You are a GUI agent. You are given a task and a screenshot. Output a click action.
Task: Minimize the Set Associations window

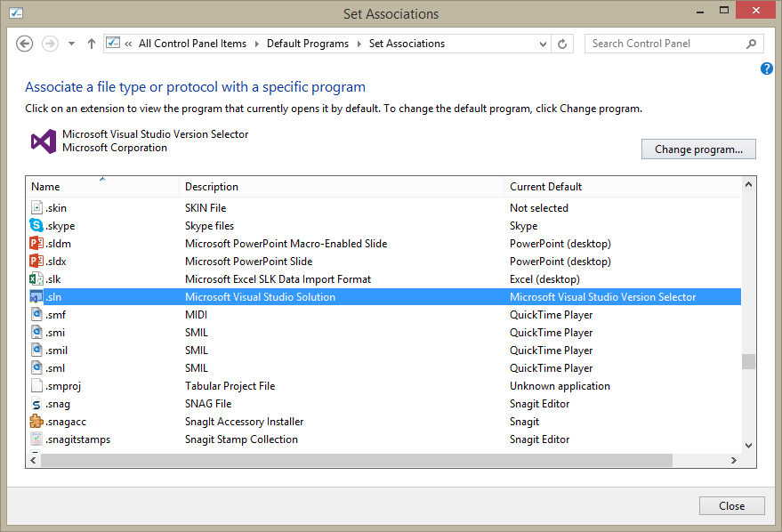pos(700,11)
